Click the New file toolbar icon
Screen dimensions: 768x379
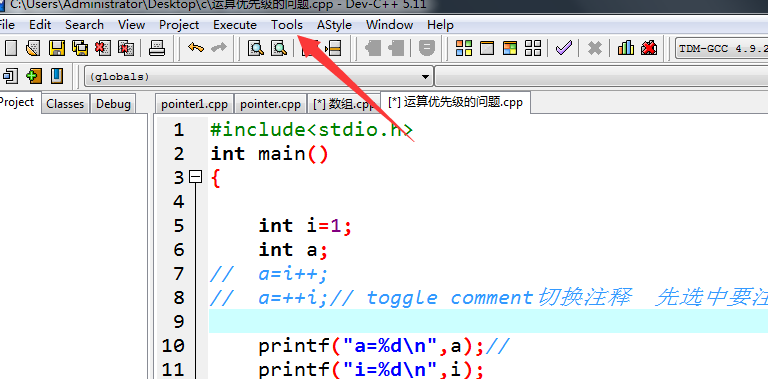coord(10,48)
